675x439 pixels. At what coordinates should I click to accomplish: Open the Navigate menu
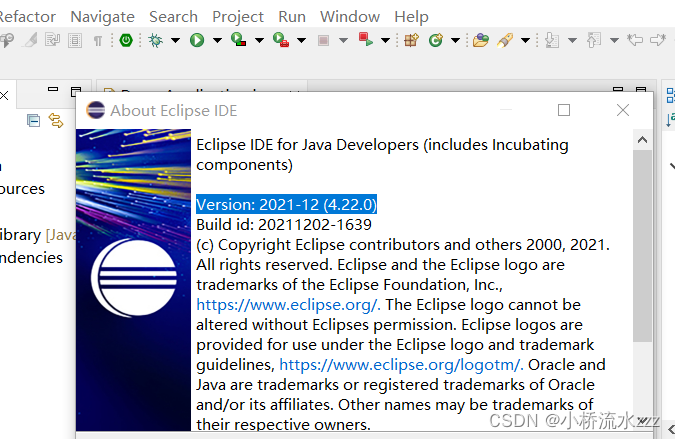pos(102,17)
